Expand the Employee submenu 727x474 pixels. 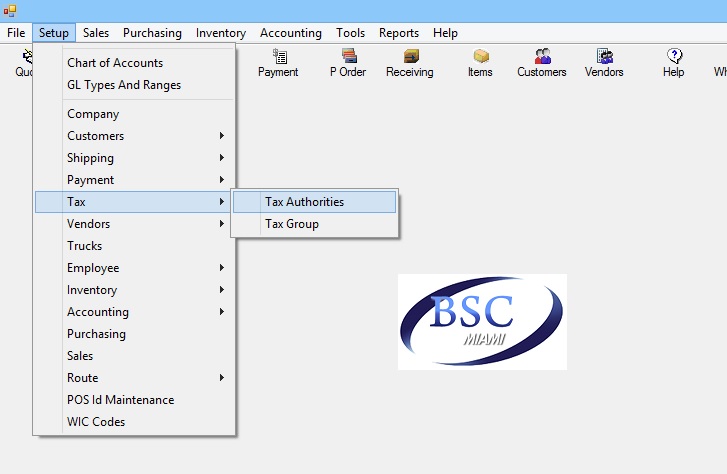[134, 268]
